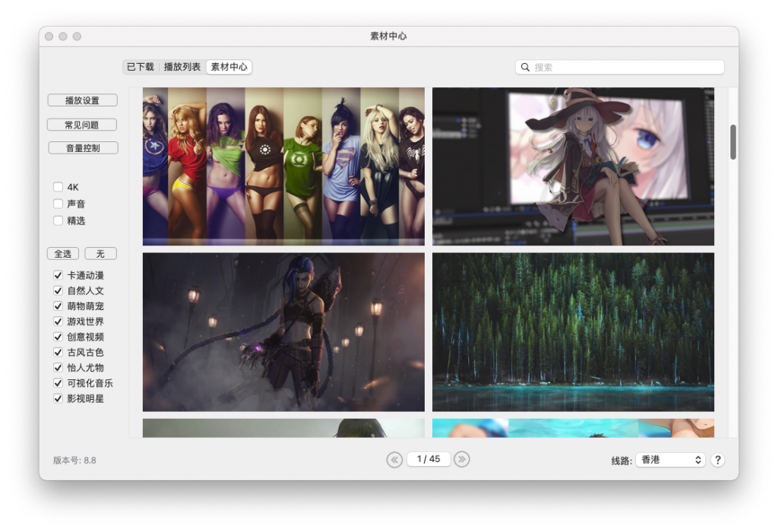
Task: Open the 常见问题 FAQ button
Action: (82, 125)
